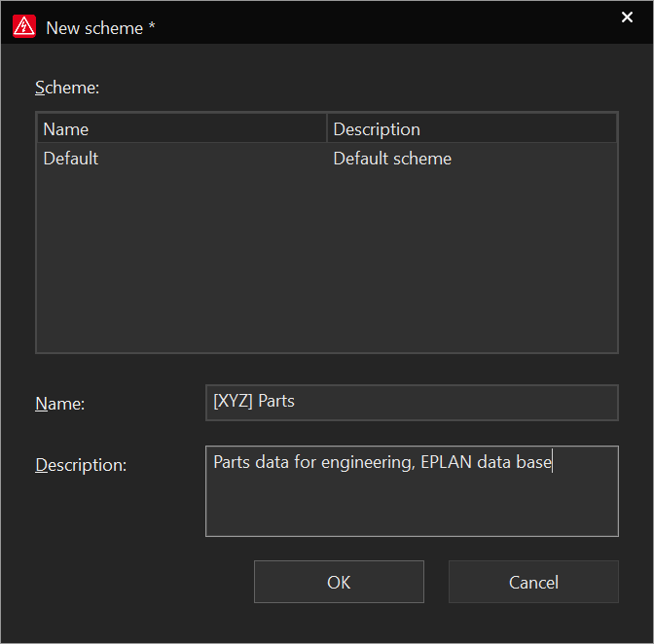
Task: Click the 'Name:' field label
Action: pos(60,404)
